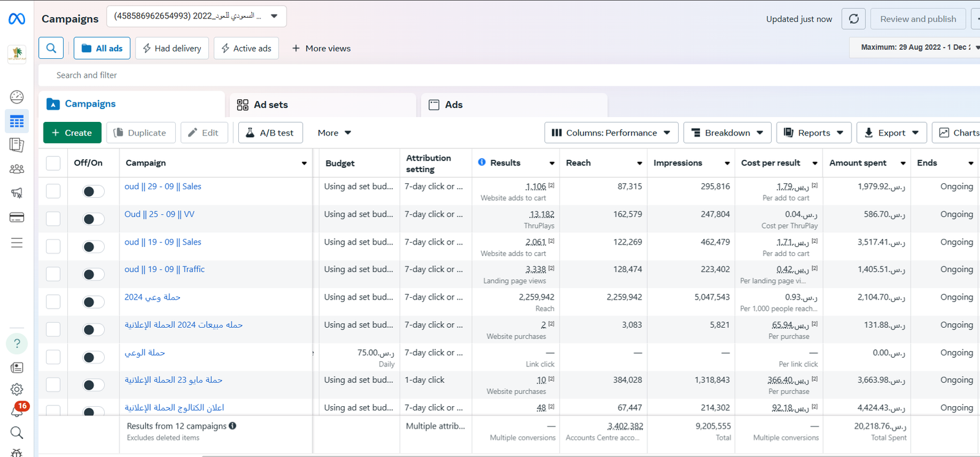Image resolution: width=980 pixels, height=457 pixels.
Task: Click the Meta logo icon
Action: (17, 19)
